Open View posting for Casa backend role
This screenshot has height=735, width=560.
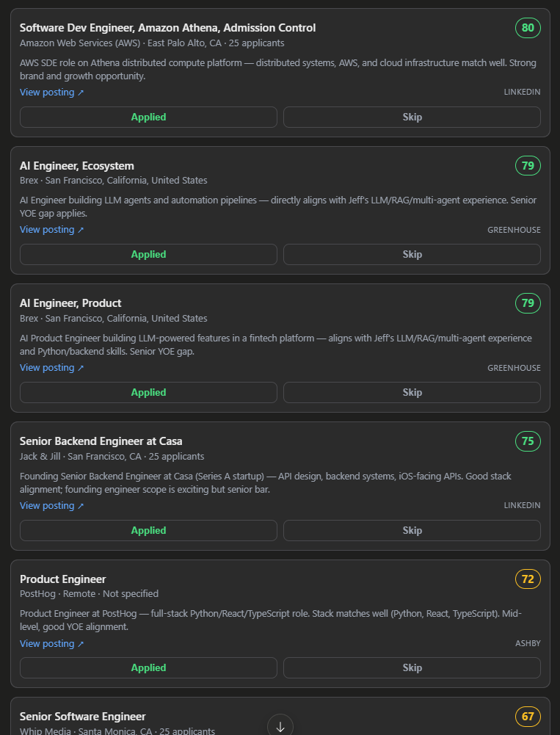[51, 505]
